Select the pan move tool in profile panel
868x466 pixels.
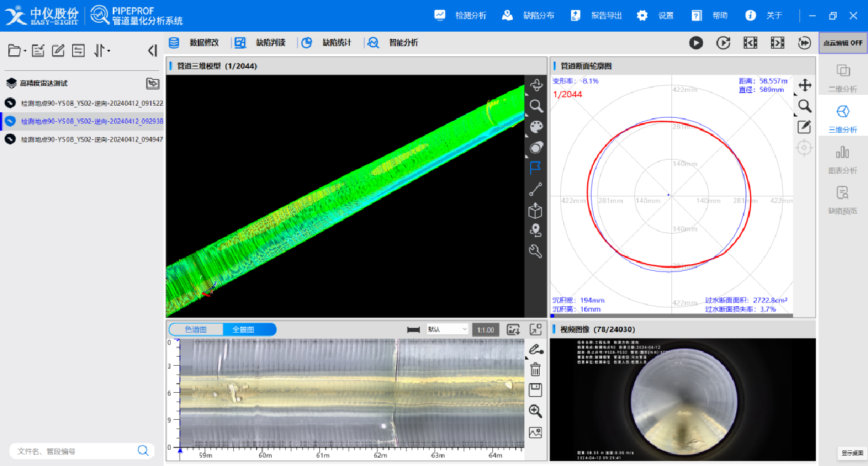coord(804,85)
